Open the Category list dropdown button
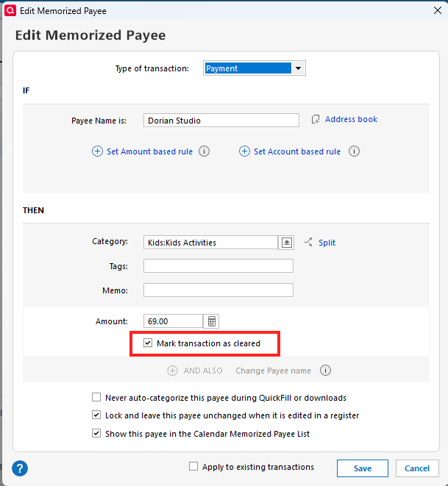Screen dimensions: 448x486 [x=286, y=243]
